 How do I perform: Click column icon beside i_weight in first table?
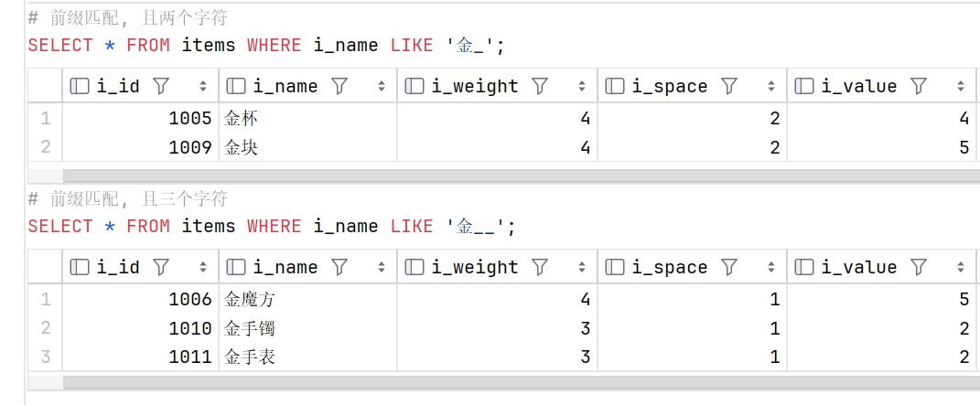[x=415, y=86]
